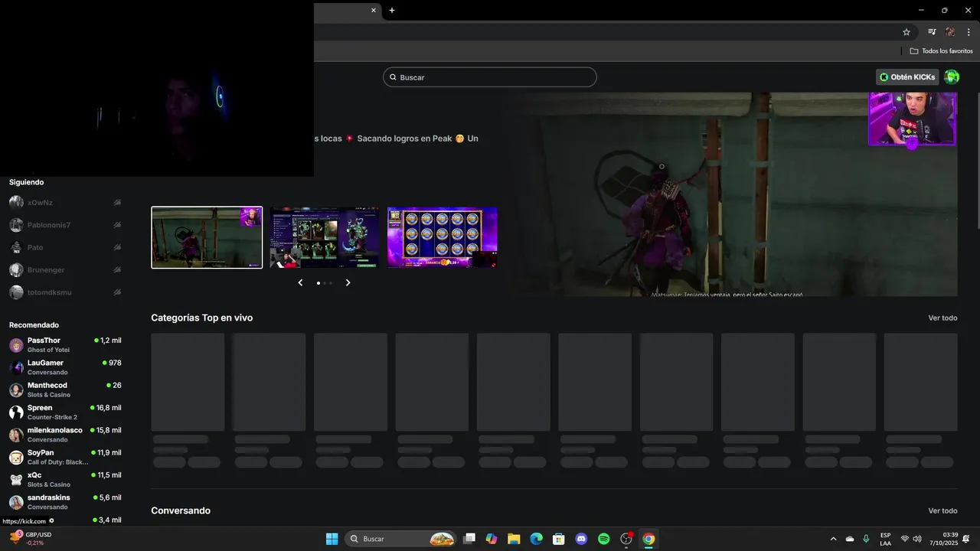Open File Explorer from the taskbar
The width and height of the screenshot is (980, 551).
pyautogui.click(x=514, y=539)
